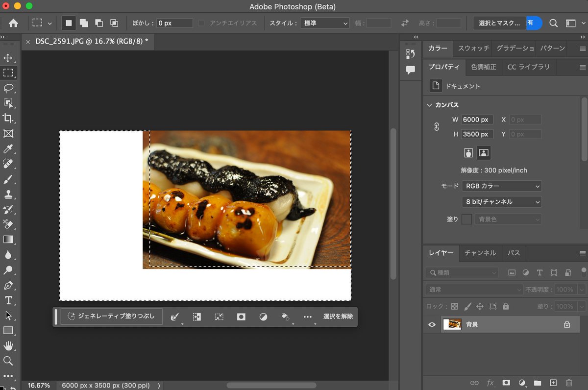Select the Eyedropper tool

point(8,148)
